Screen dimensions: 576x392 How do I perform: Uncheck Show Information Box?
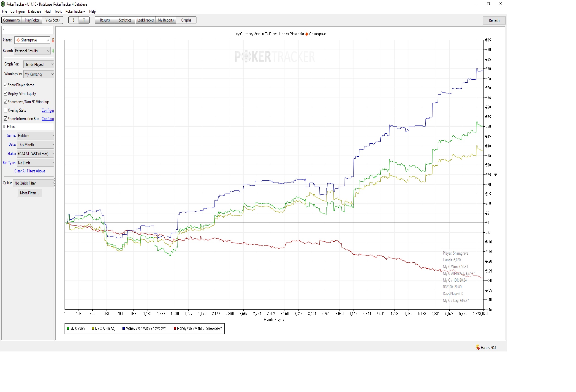pyautogui.click(x=5, y=119)
